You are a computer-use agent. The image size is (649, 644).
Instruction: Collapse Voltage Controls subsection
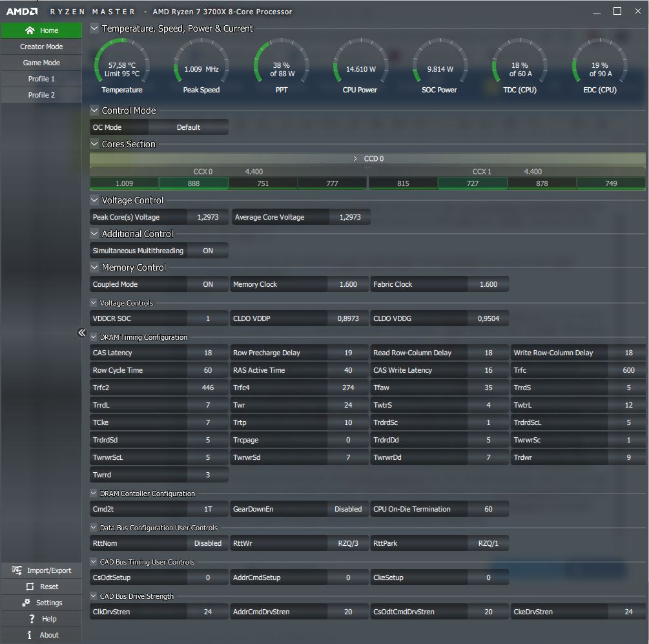(94, 302)
